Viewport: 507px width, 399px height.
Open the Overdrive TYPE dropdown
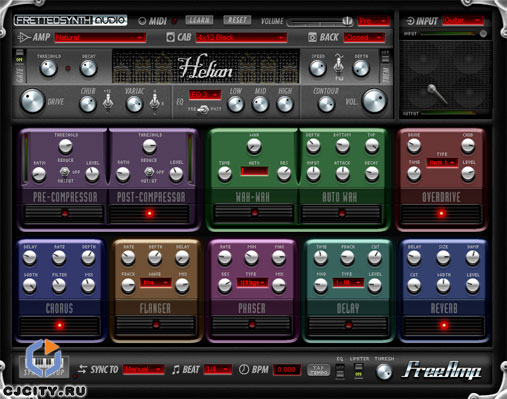[442, 163]
